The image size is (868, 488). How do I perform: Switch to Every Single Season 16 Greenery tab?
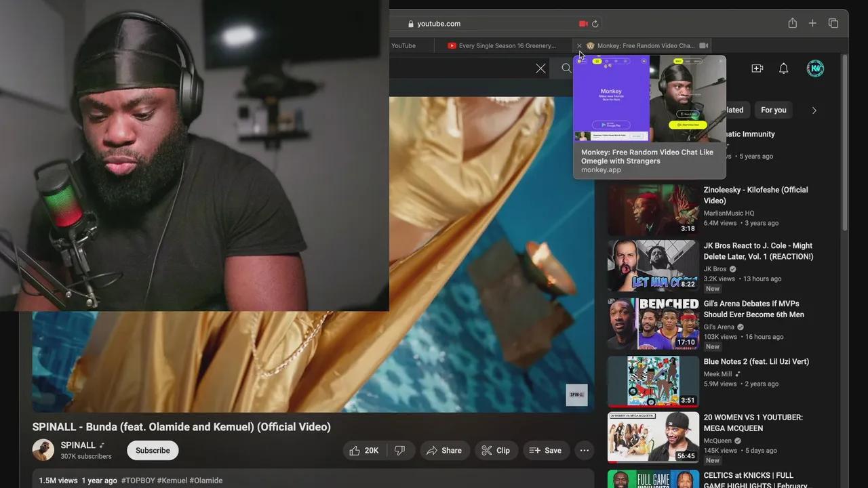tap(502, 45)
